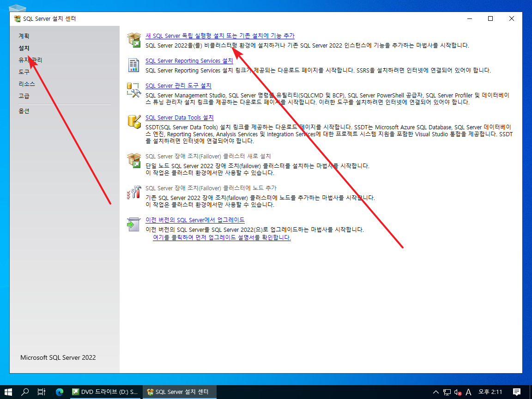This screenshot has height=399, width=532.
Task: Select the 설치 page in sidebar
Action: tap(24, 48)
